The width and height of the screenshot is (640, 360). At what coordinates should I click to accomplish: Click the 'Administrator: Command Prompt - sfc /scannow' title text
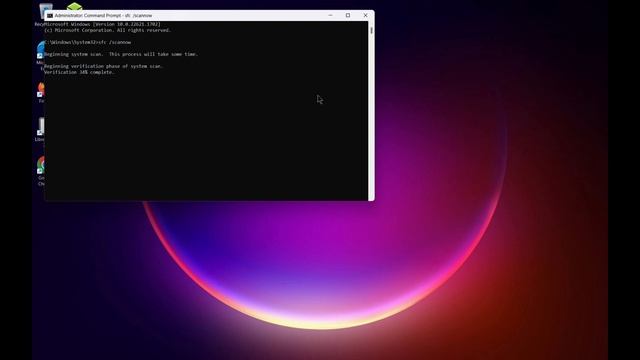pos(103,16)
